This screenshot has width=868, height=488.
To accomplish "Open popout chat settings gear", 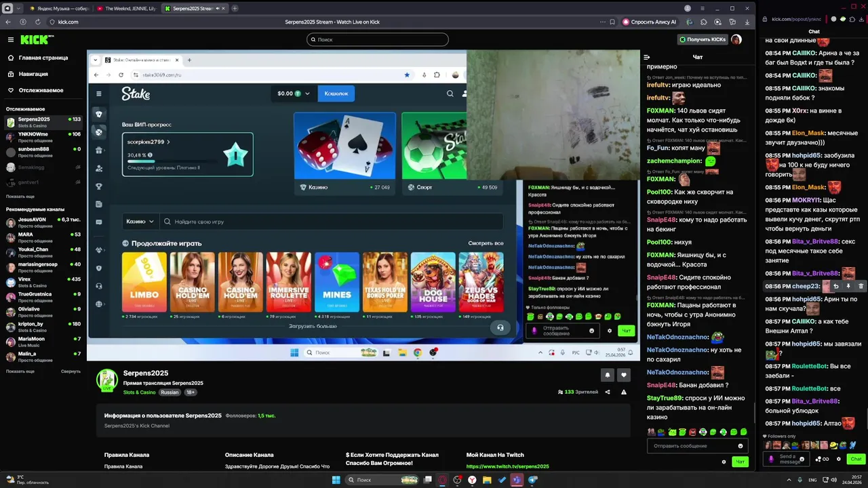I will (x=839, y=459).
